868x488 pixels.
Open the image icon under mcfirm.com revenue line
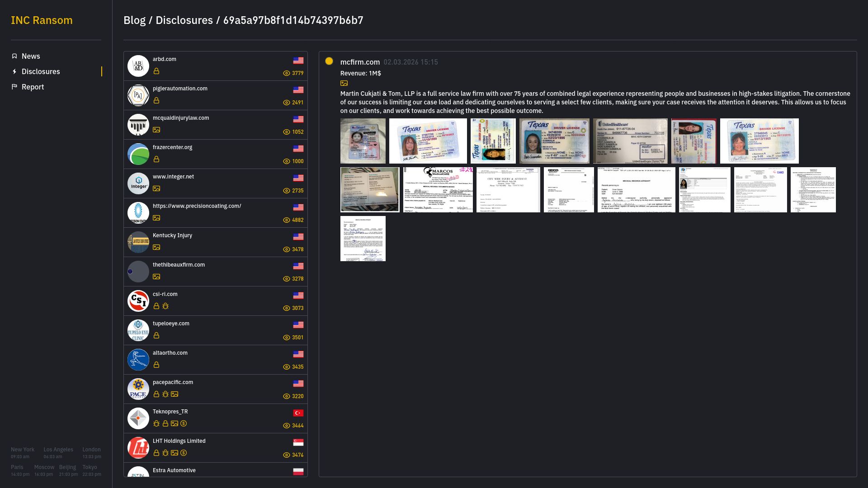click(344, 83)
